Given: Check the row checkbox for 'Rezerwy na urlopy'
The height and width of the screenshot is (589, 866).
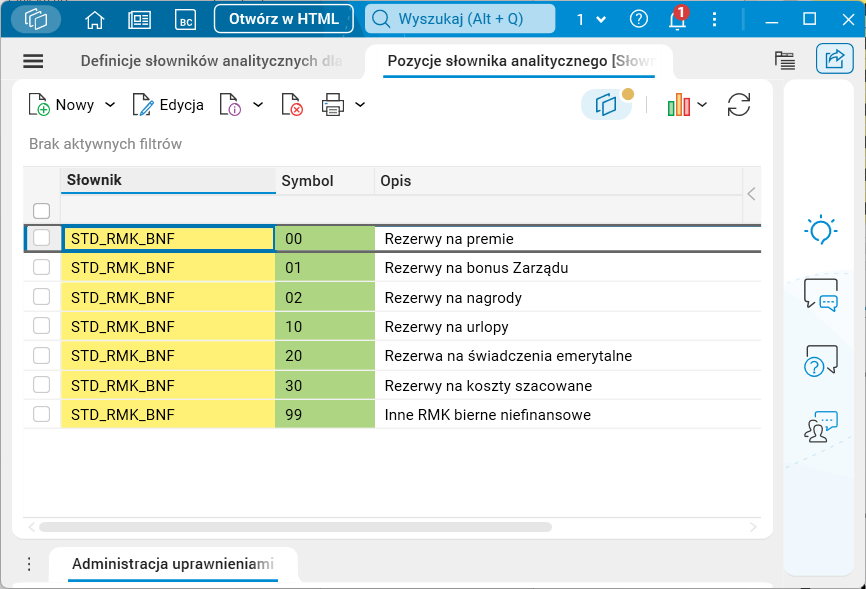Looking at the screenshot, I should point(42,326).
